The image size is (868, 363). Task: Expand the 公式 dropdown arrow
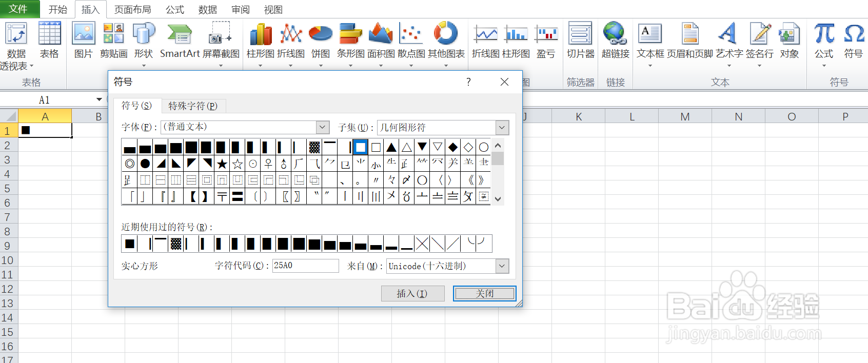click(x=824, y=66)
